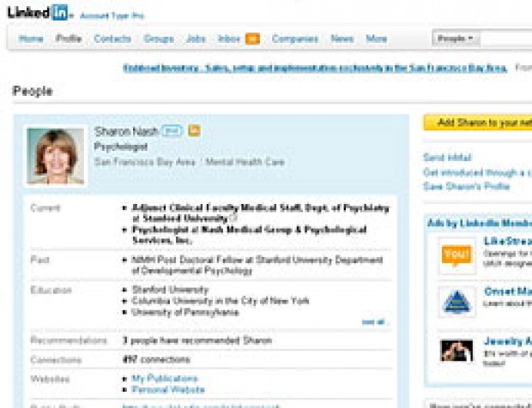The image size is (532, 408).
Task: Click the see all education link
Action: [375, 322]
